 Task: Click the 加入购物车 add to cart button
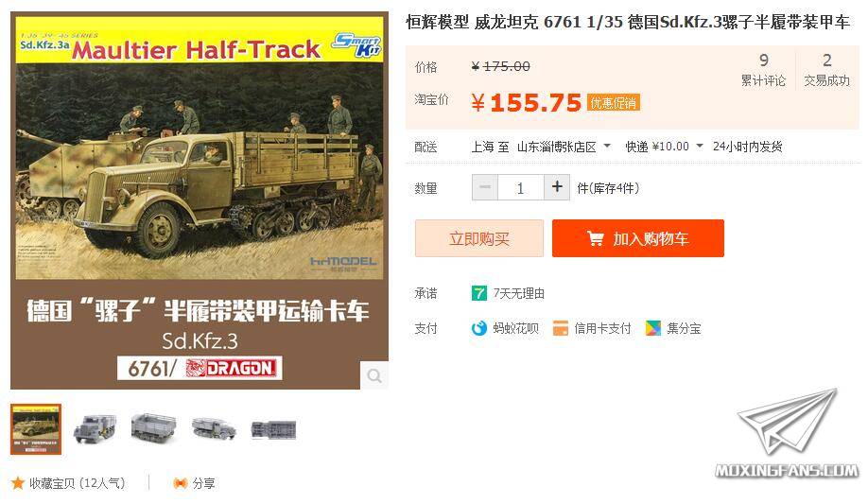[637, 238]
